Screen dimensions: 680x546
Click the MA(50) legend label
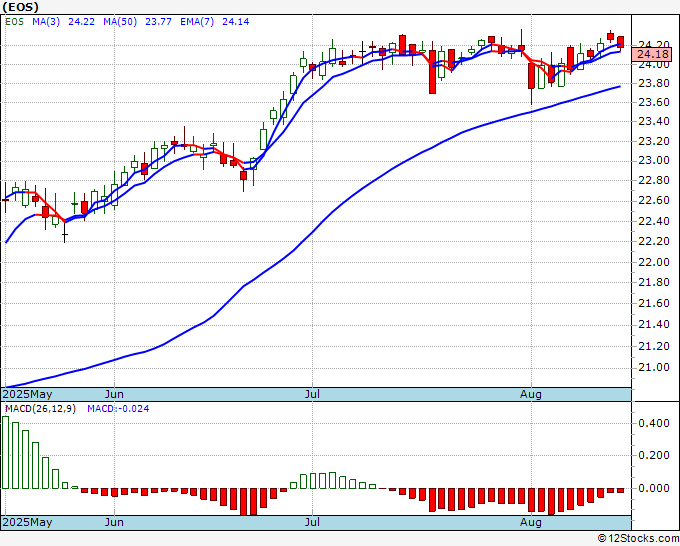click(120, 22)
